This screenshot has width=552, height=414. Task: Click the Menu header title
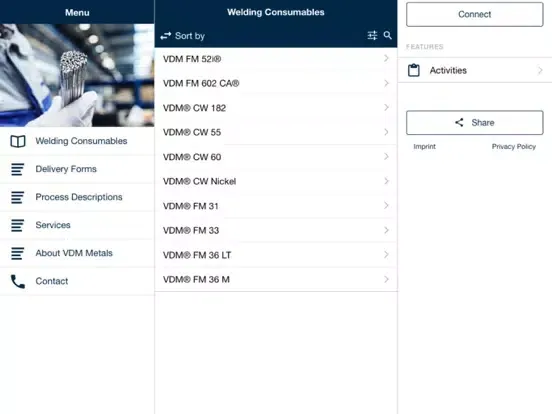point(77,13)
